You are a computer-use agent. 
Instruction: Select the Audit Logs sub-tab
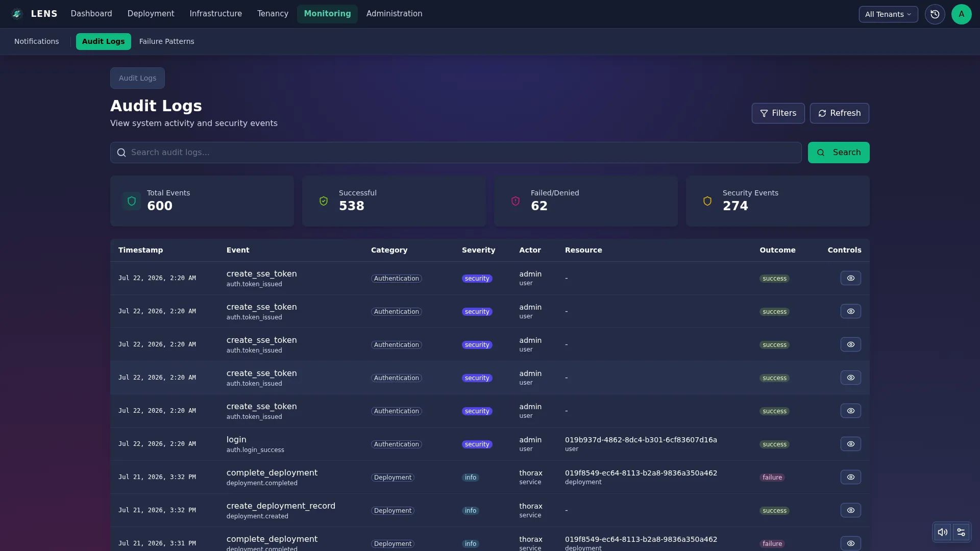click(103, 41)
